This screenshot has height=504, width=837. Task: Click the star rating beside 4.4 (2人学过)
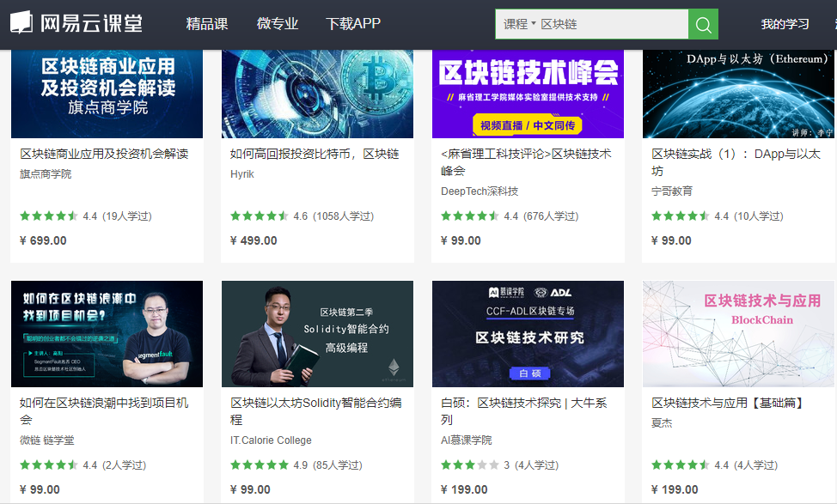[49, 465]
